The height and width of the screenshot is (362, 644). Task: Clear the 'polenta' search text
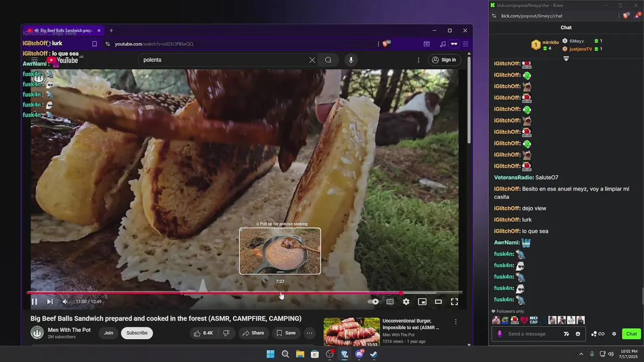pyautogui.click(x=312, y=60)
